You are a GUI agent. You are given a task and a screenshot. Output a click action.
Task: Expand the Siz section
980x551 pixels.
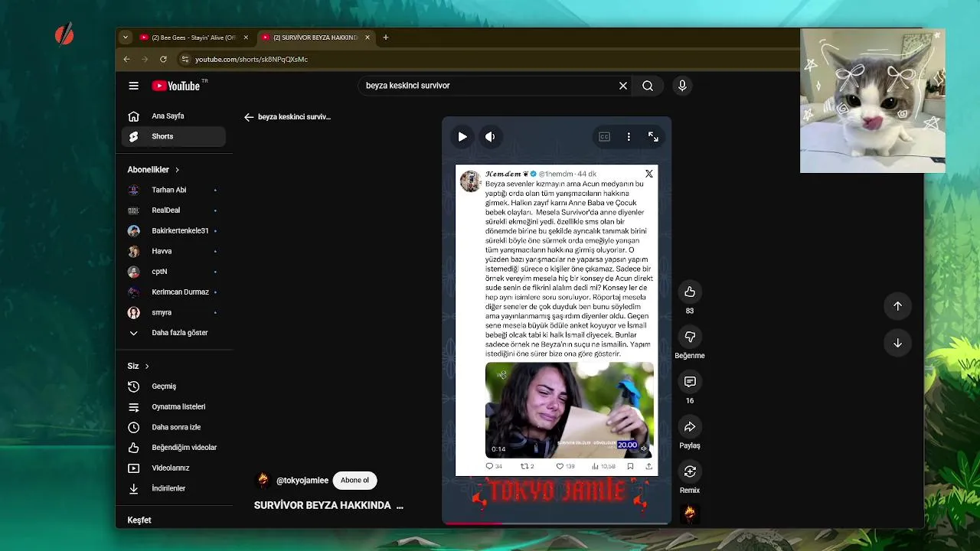tap(139, 366)
